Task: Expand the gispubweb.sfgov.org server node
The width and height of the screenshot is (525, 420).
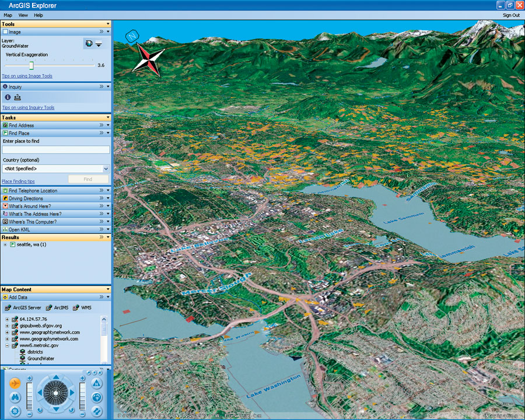Action: 6,325
